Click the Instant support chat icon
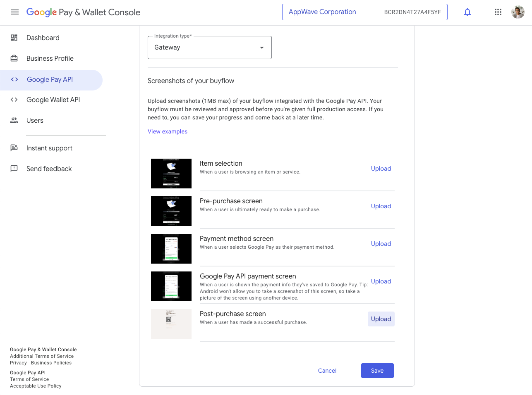 pyautogui.click(x=14, y=148)
